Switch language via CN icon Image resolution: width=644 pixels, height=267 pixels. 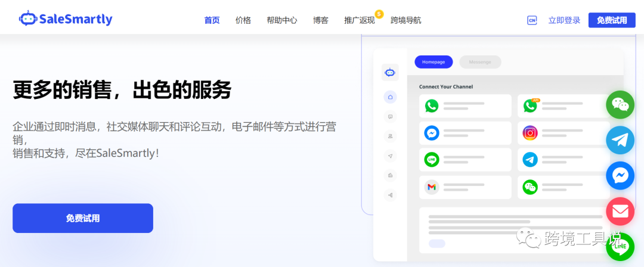[532, 20]
